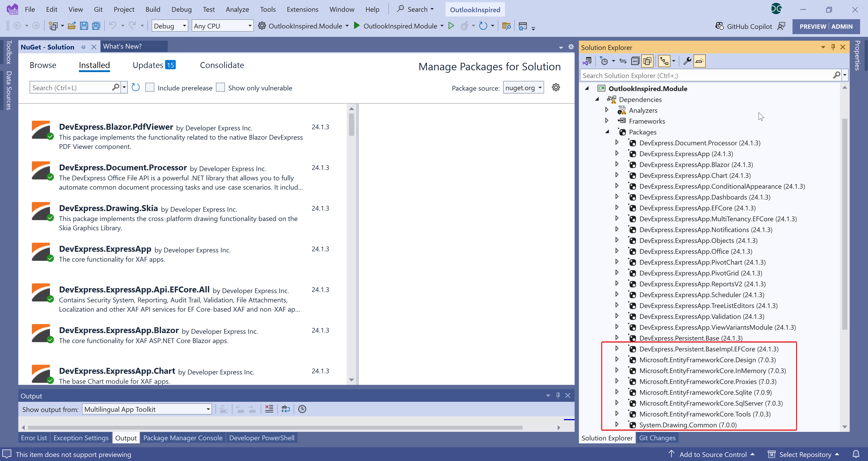Open the Package source nuget.org dropdown

tap(523, 88)
